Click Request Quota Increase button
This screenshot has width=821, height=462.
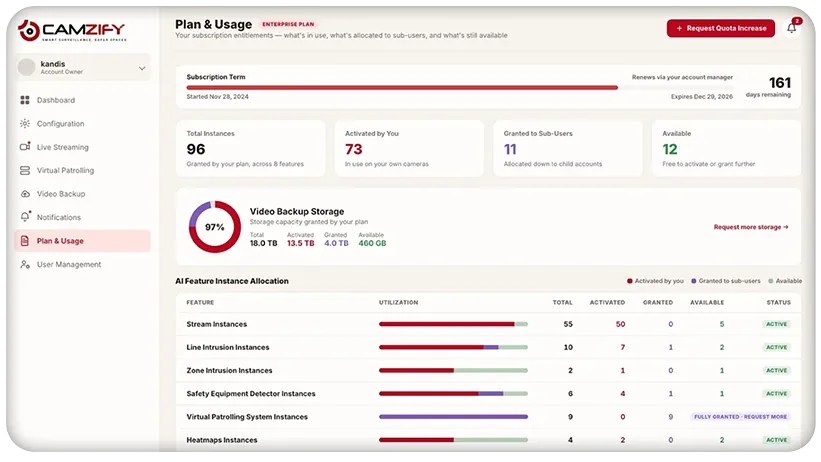pyautogui.click(x=720, y=28)
